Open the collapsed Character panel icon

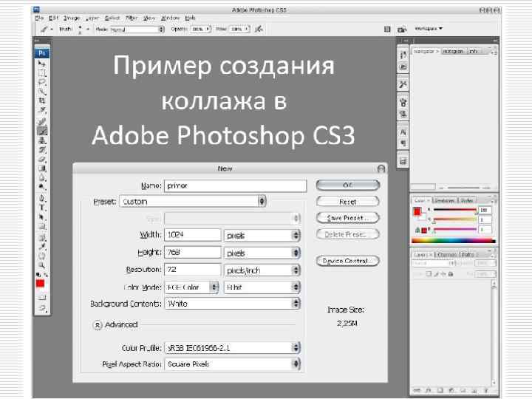coord(403,132)
